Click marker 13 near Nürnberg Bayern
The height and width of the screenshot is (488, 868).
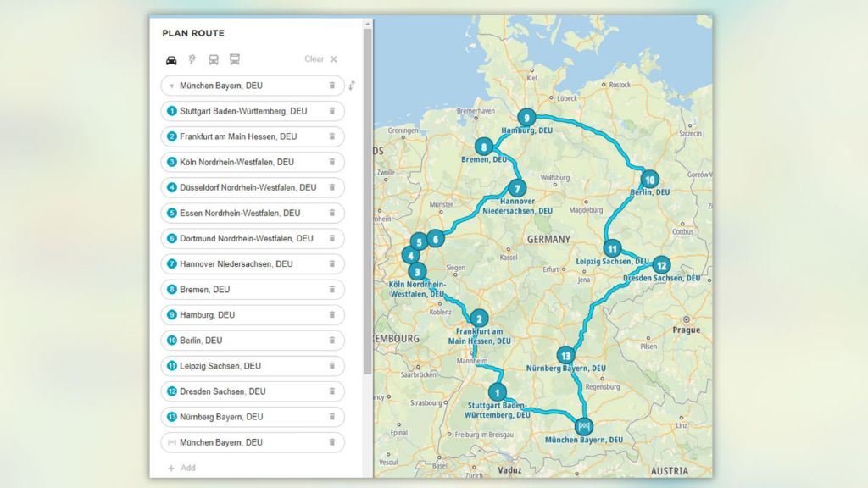[x=566, y=354]
